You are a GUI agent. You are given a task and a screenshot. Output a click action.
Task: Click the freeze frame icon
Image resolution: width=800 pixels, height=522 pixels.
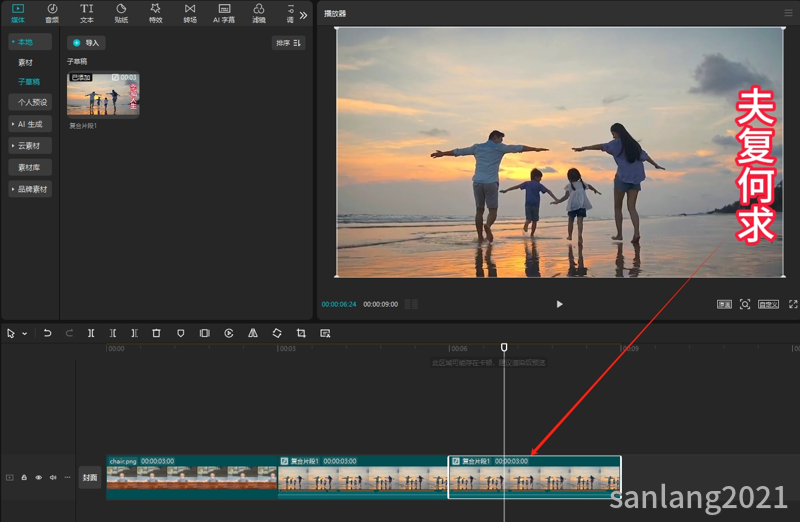[205, 333]
